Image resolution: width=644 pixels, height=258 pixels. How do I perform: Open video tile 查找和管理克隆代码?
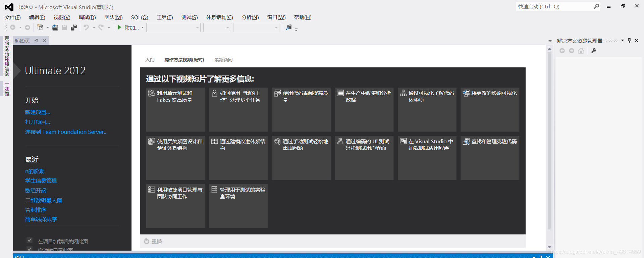490,158
